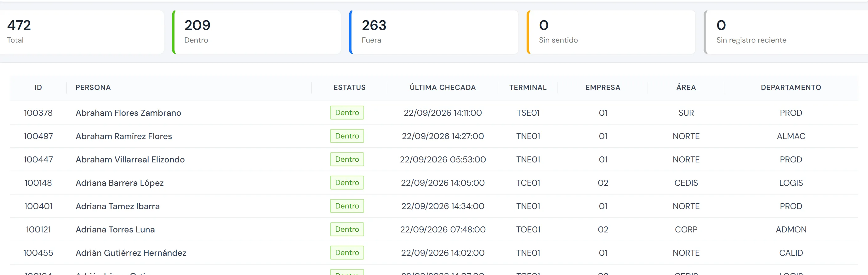Image resolution: width=868 pixels, height=275 pixels.
Task: Click Dentro badge for Adriana Barrera López
Action: pyautogui.click(x=347, y=182)
